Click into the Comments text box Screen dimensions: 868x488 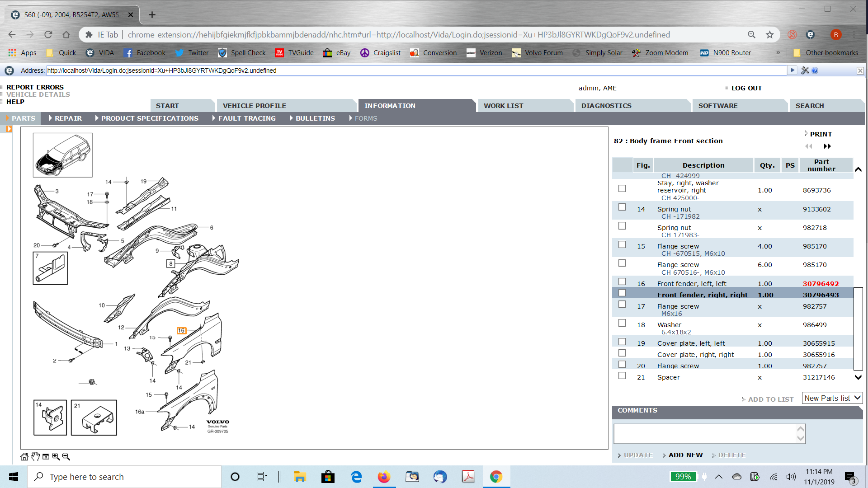point(705,434)
